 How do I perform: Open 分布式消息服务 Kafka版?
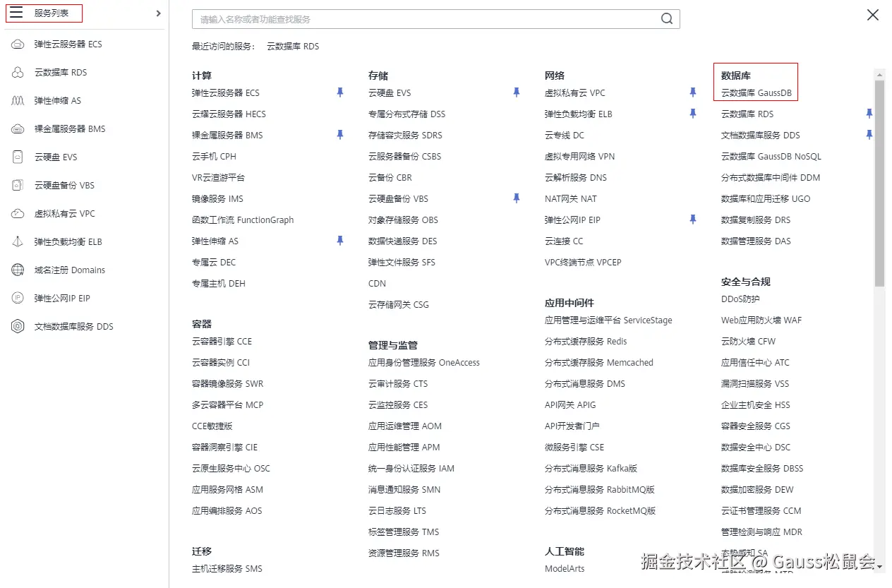[591, 469]
